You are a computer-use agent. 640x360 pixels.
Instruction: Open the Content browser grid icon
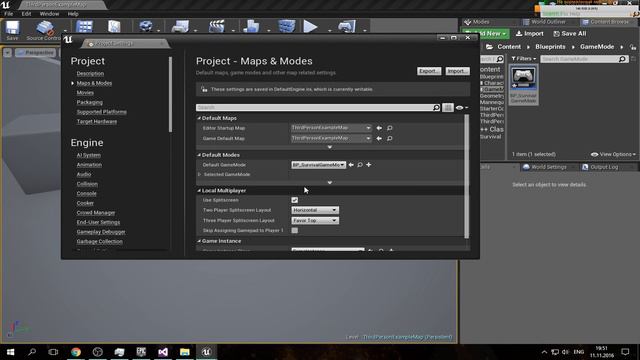pos(84,27)
